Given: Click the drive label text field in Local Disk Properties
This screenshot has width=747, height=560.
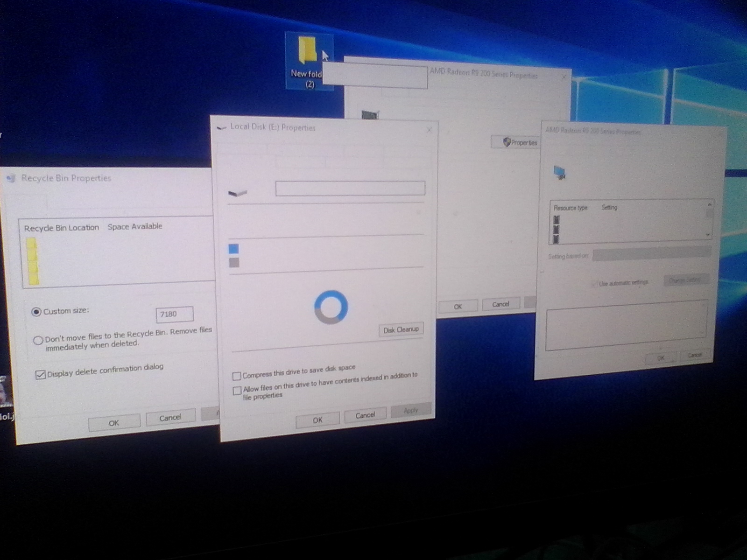Looking at the screenshot, I should pyautogui.click(x=350, y=189).
